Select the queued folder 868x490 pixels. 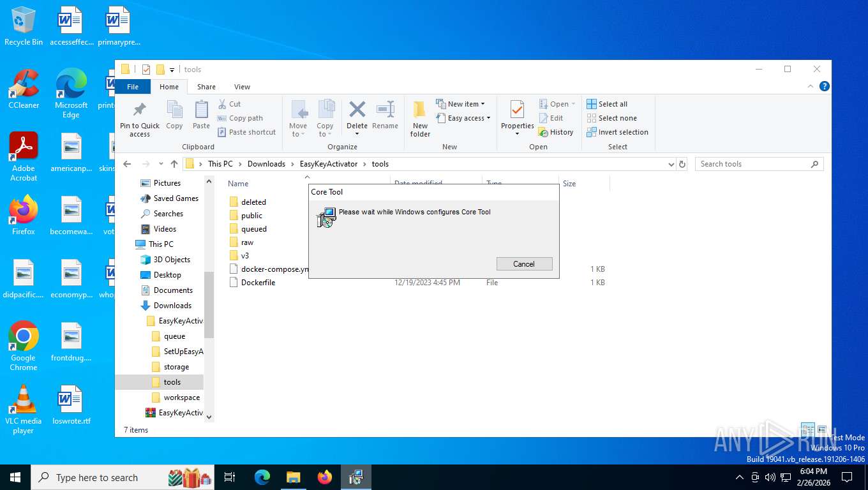pyautogui.click(x=254, y=229)
